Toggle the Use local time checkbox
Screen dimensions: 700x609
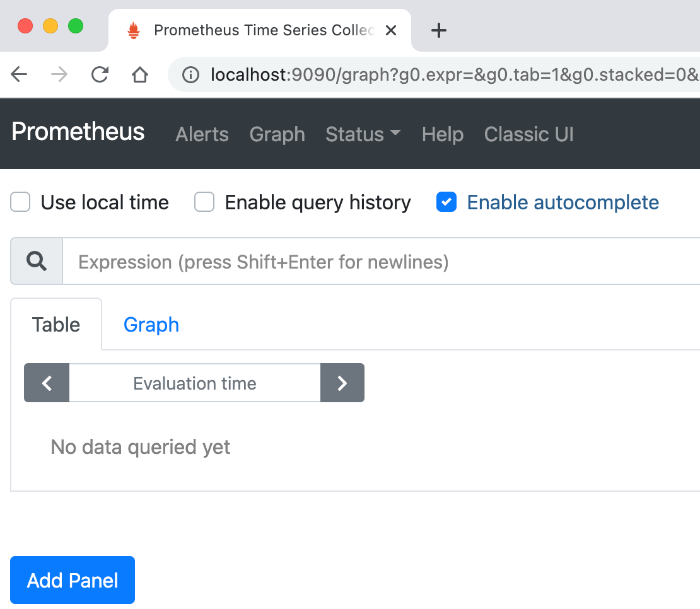pos(20,202)
